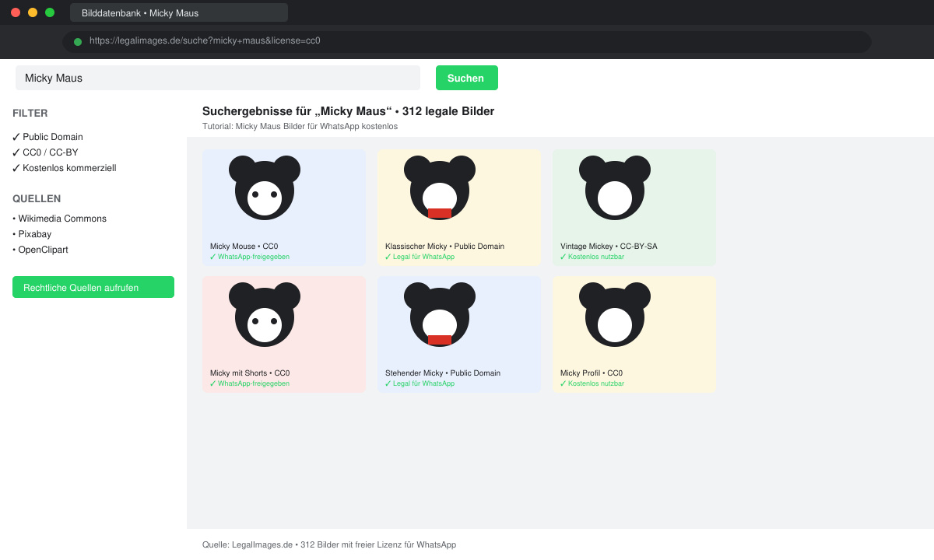Viewport: 934px width, 560px height.
Task: Click Vintage Mickey • CC-BY-SA caption
Action: point(609,247)
